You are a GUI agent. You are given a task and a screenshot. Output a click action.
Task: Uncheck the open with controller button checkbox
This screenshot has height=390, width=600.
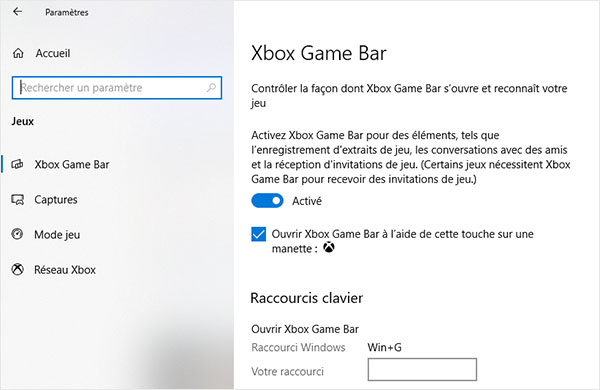pyautogui.click(x=259, y=234)
